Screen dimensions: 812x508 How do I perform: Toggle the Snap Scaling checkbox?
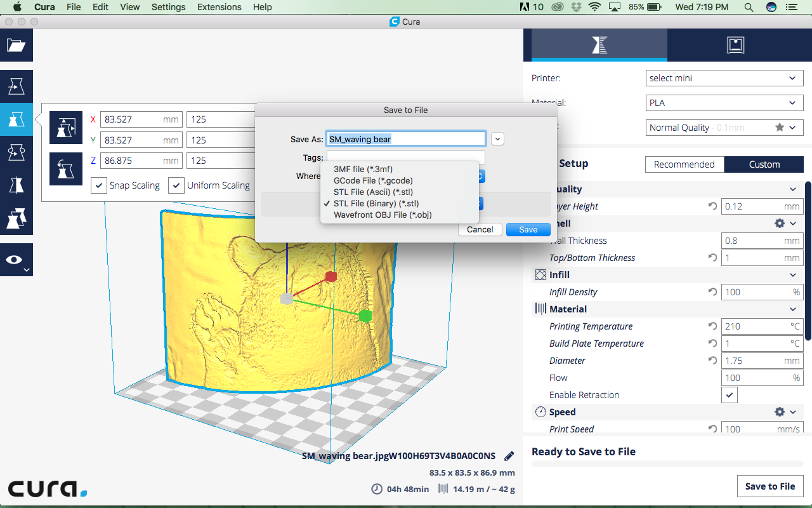99,185
